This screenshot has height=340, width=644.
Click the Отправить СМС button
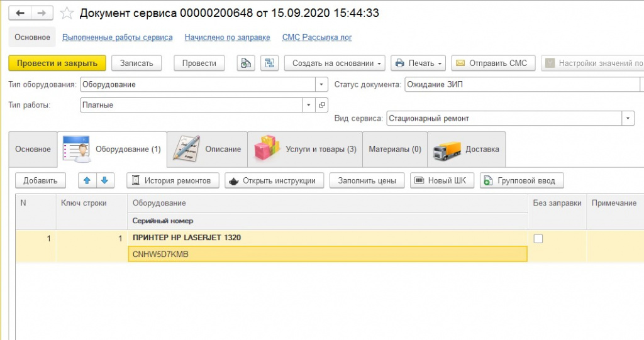click(x=493, y=63)
